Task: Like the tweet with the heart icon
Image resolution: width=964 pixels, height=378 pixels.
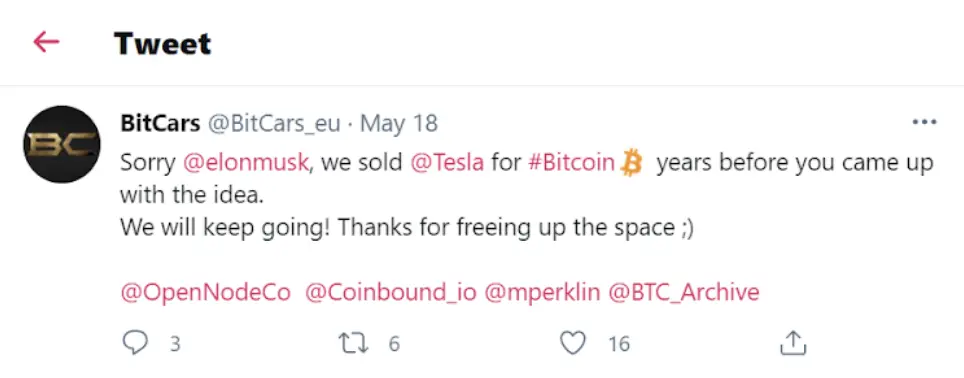Action: click(573, 343)
